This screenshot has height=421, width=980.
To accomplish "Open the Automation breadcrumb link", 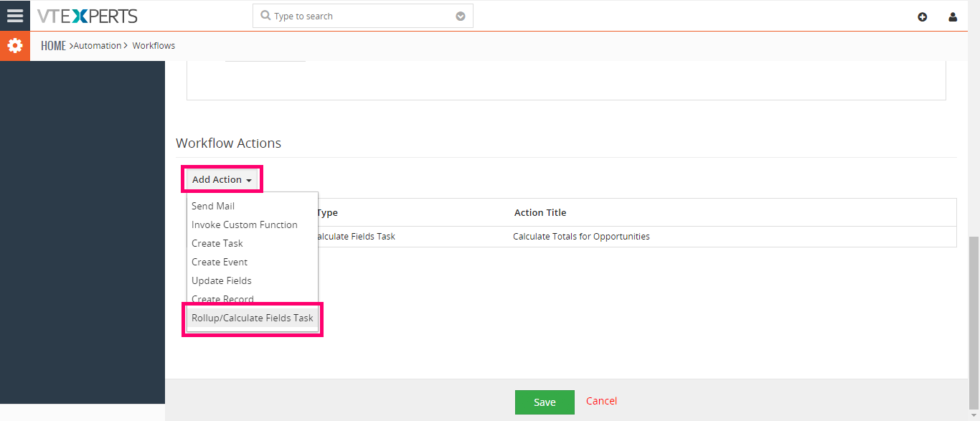I will click(x=98, y=45).
